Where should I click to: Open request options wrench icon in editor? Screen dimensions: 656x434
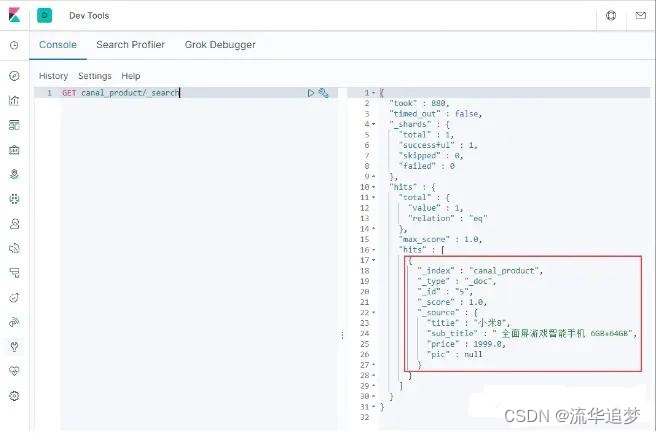click(x=323, y=93)
